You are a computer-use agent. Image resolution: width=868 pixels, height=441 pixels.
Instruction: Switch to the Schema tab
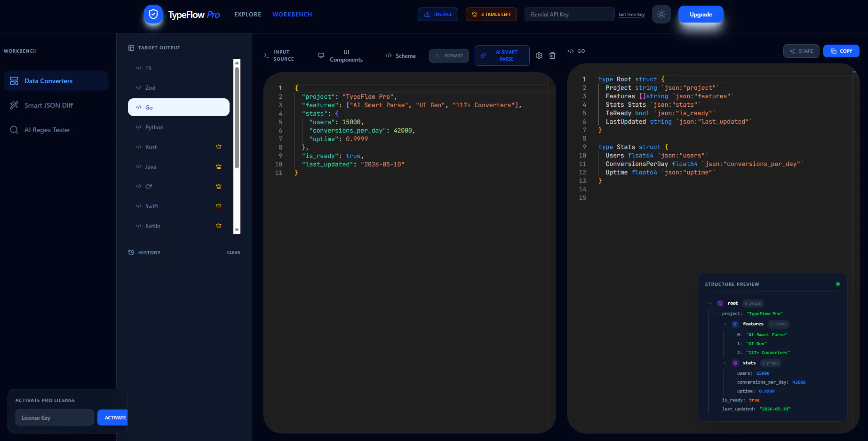400,55
